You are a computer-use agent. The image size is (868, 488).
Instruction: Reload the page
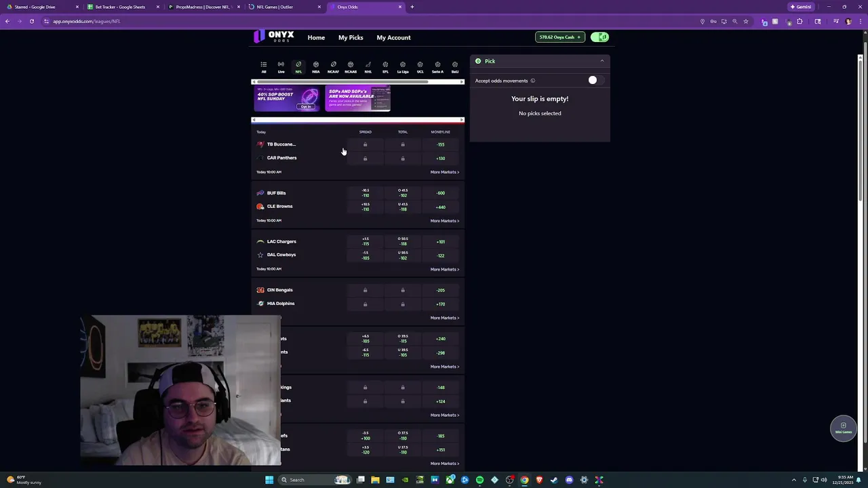pyautogui.click(x=31, y=21)
